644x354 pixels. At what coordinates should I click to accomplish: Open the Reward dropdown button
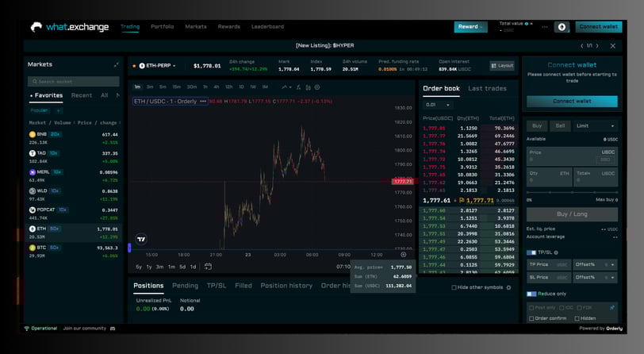coord(470,27)
